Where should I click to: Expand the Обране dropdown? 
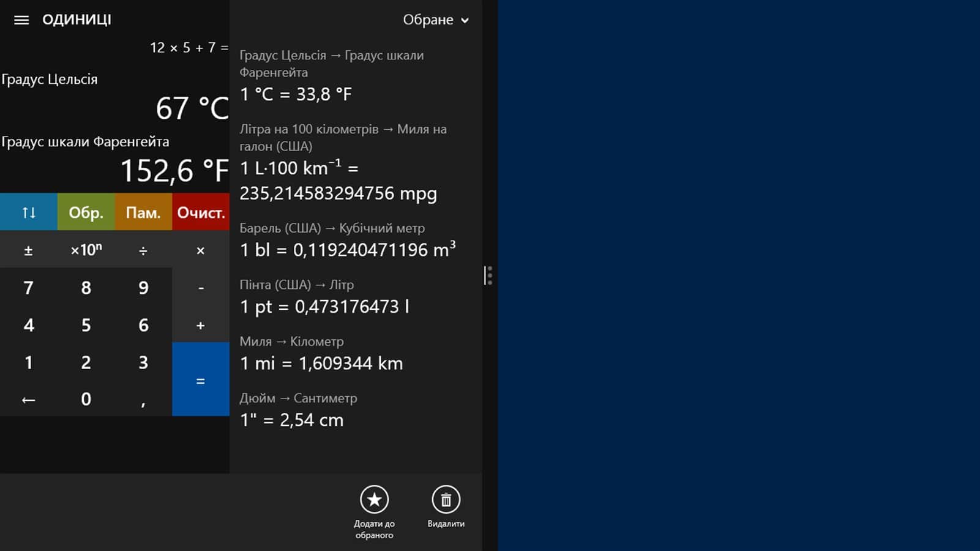click(x=435, y=20)
